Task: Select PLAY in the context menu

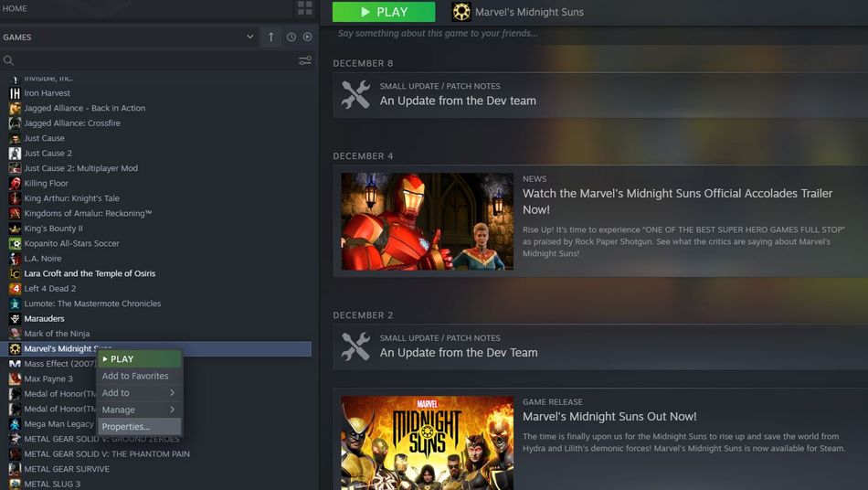Action: [139, 358]
